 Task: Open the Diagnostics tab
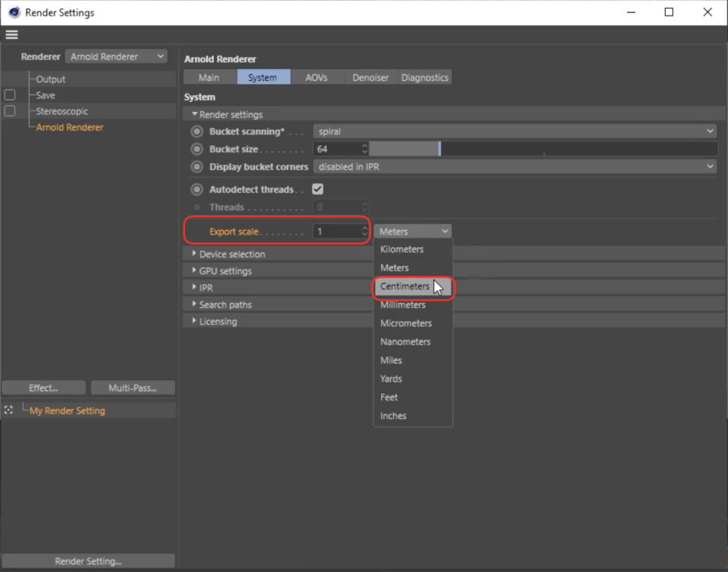pyautogui.click(x=425, y=77)
